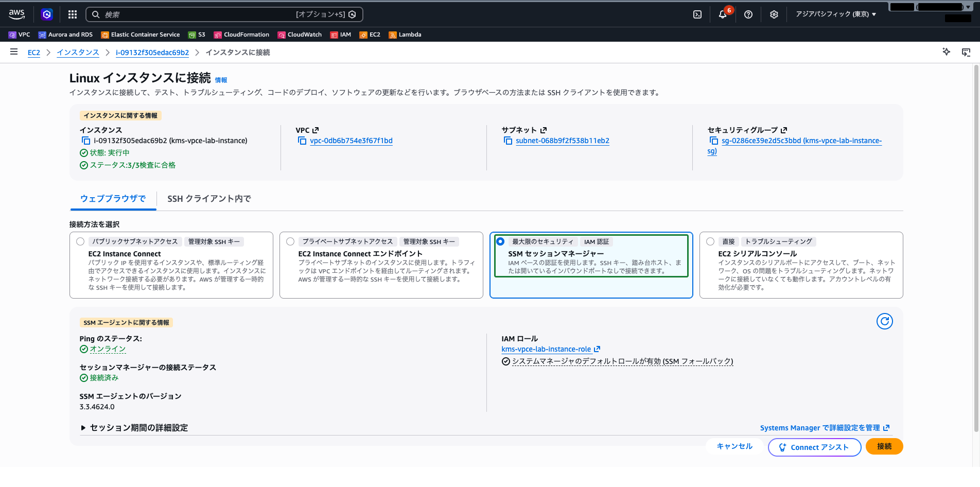Select EC2 Serial Console radio option
This screenshot has height=487, width=980.
tap(710, 241)
